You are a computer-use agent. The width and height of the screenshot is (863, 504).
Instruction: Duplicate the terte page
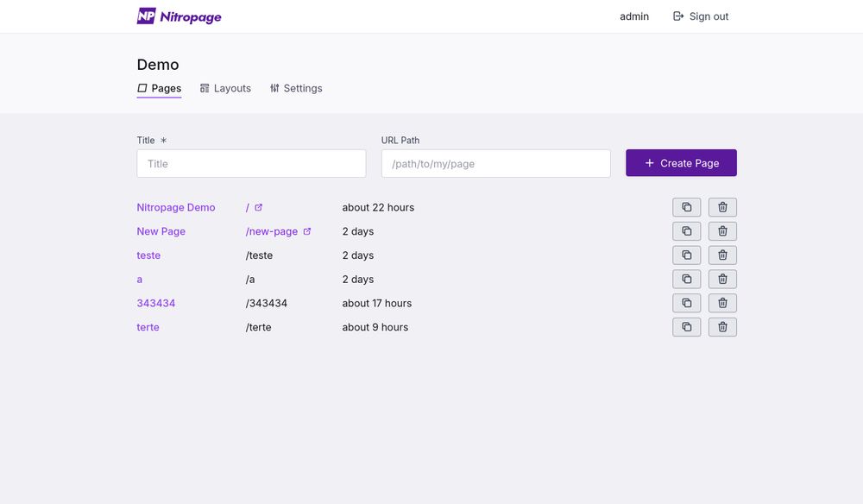(686, 327)
